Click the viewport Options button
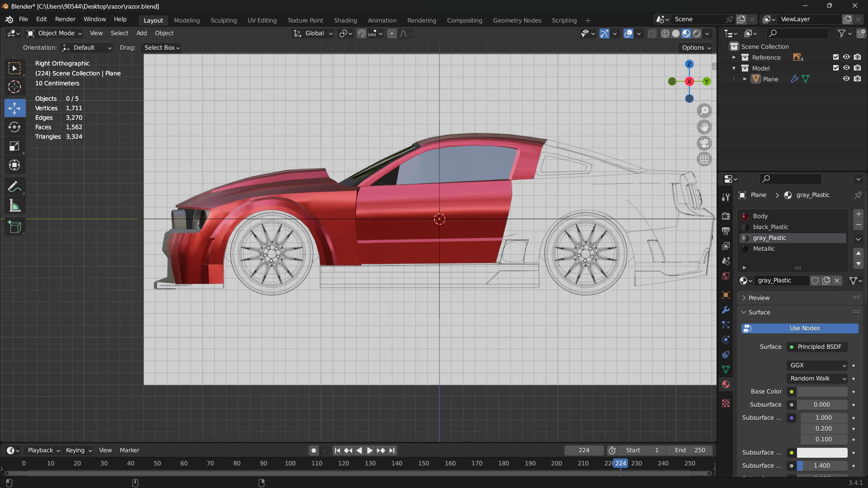 coord(696,47)
